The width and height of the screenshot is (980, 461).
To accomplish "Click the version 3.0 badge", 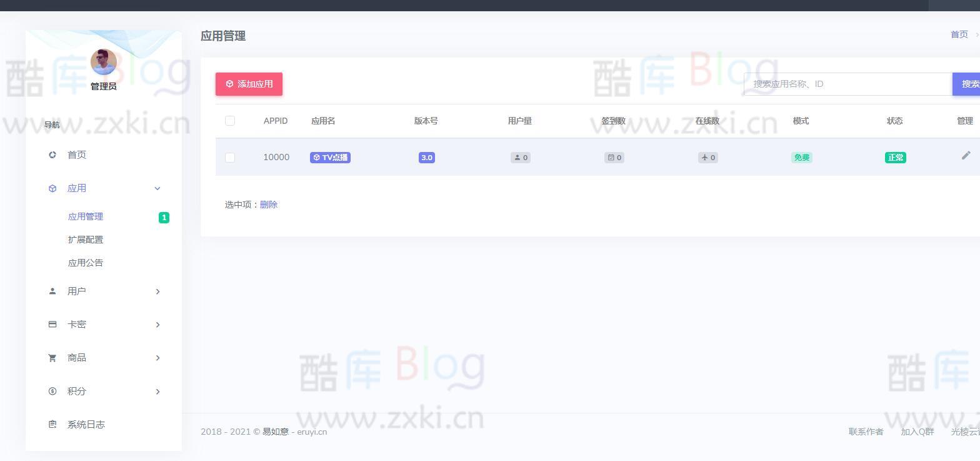I will coord(427,158).
